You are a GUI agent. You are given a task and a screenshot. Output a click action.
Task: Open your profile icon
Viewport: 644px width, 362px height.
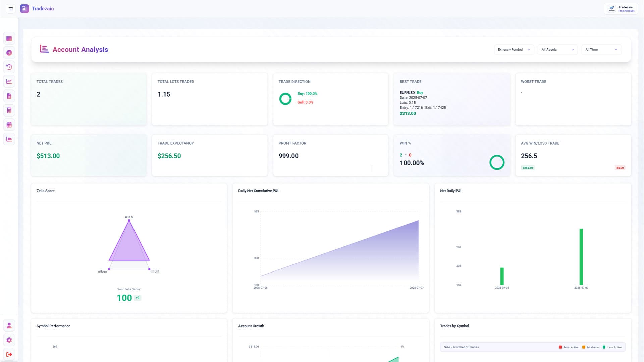[x=9, y=325]
